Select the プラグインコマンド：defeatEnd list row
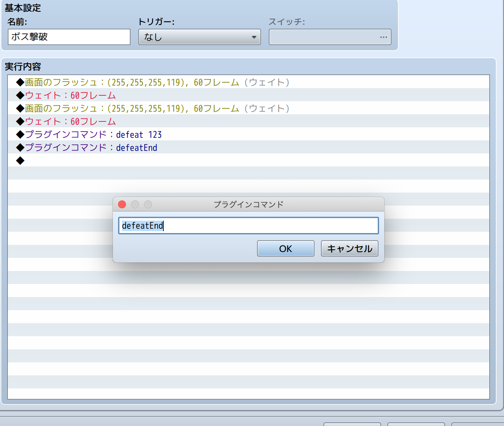 [91, 148]
